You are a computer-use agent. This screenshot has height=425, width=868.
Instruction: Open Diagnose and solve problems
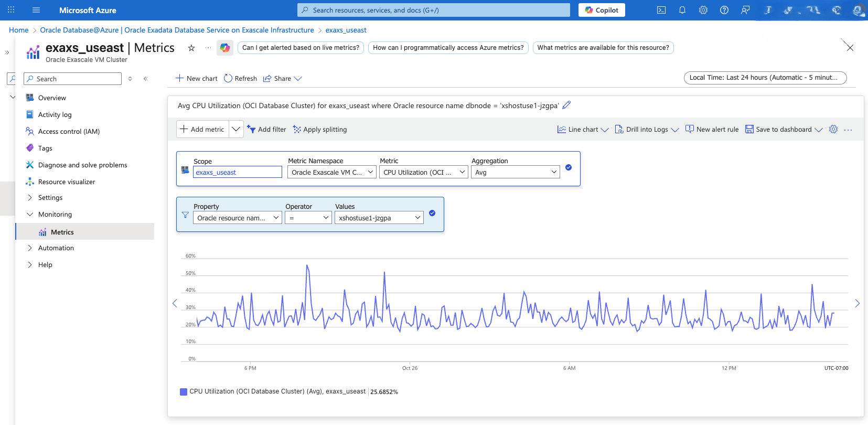[82, 165]
